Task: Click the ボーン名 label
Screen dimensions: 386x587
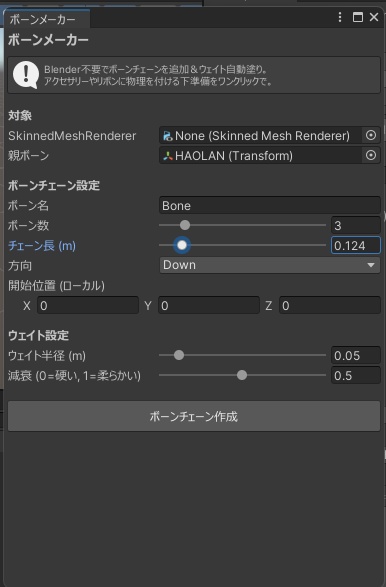Action: point(28,206)
